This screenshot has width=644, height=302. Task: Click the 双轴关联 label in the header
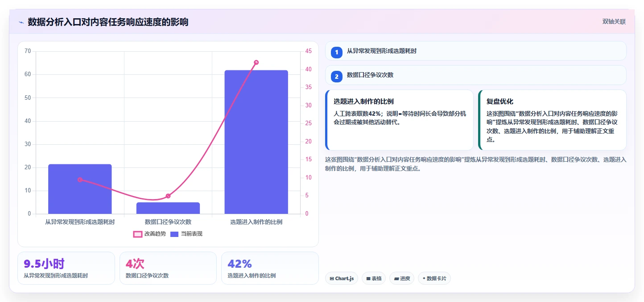pyautogui.click(x=614, y=22)
